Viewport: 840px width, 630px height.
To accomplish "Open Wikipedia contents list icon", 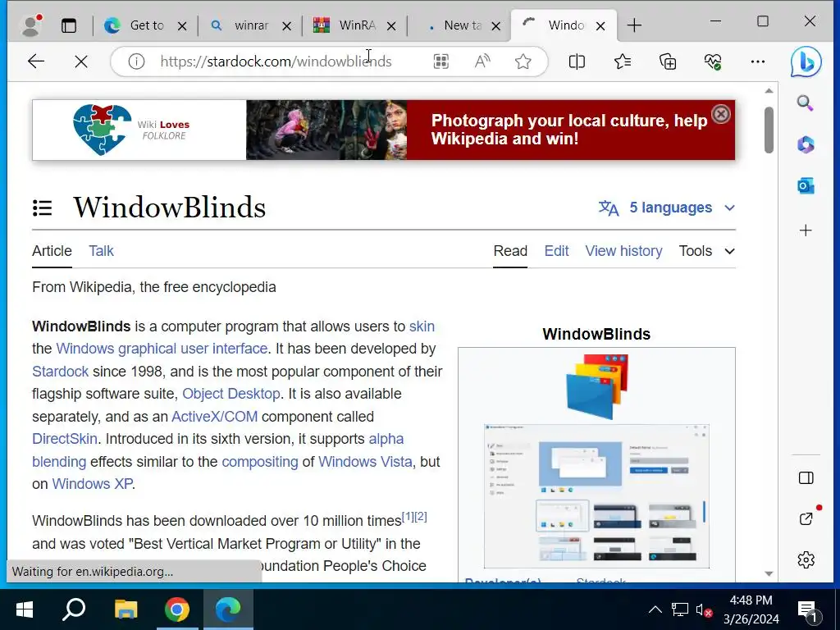I will pyautogui.click(x=43, y=208).
